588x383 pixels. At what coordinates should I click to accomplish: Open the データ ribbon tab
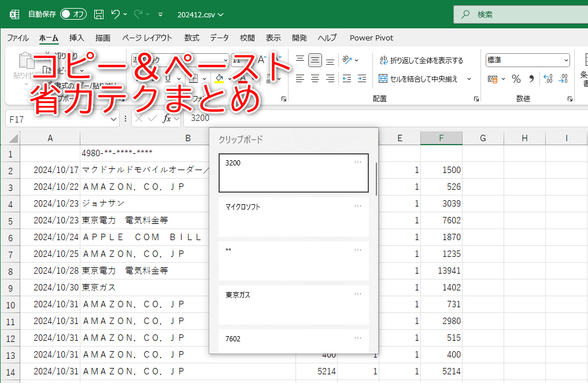point(219,38)
